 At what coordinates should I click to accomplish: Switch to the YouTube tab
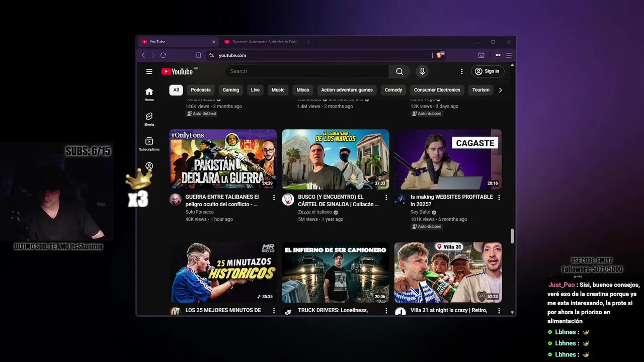(178, 42)
